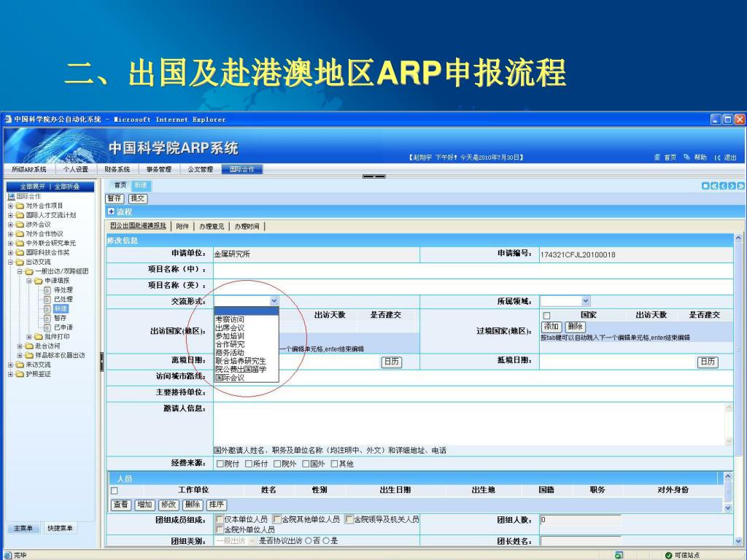
Task: Click the double-left first-page arrow icon
Action: tap(715, 186)
